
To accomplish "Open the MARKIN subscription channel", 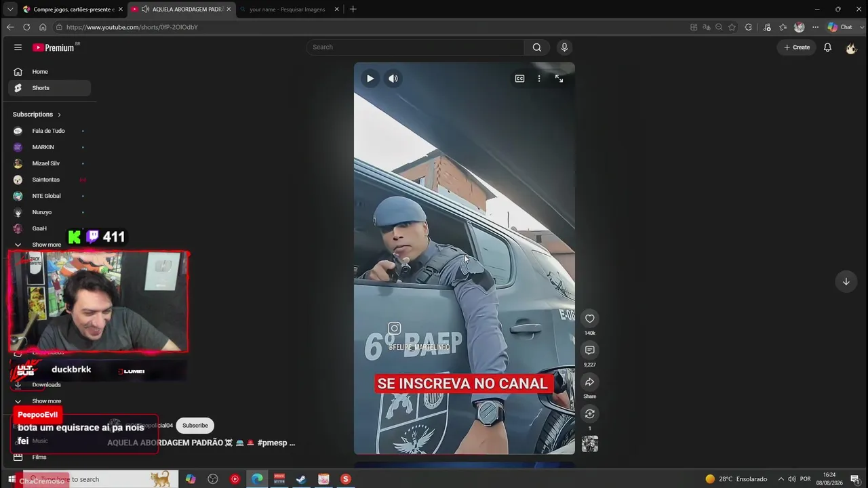I will click(50, 147).
